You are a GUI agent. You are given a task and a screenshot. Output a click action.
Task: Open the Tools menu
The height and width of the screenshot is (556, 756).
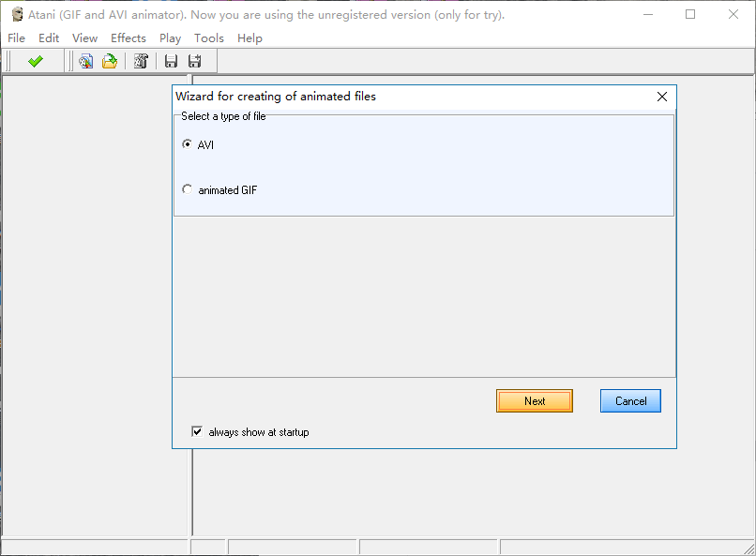point(209,38)
